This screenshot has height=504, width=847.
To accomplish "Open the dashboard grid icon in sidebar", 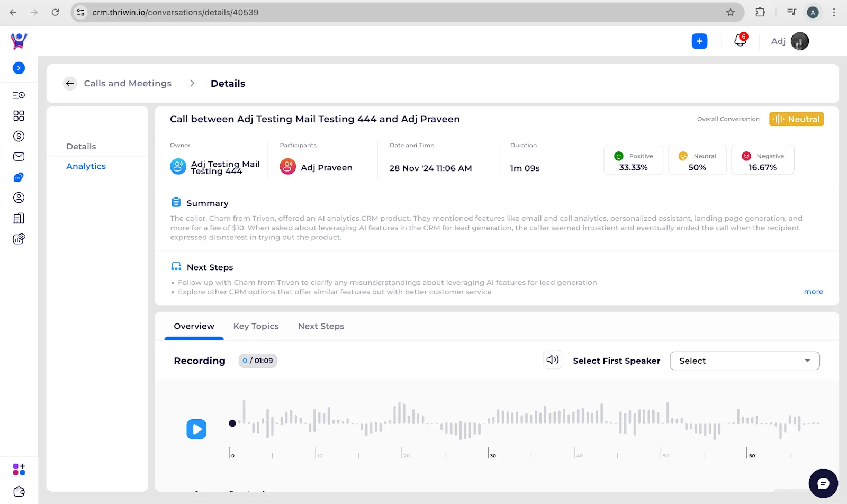I will [19, 115].
